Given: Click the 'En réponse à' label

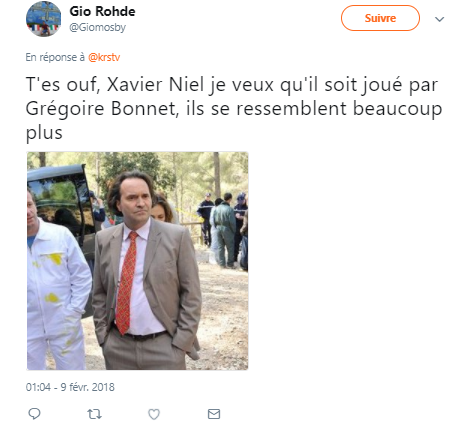Looking at the screenshot, I should (x=55, y=57).
